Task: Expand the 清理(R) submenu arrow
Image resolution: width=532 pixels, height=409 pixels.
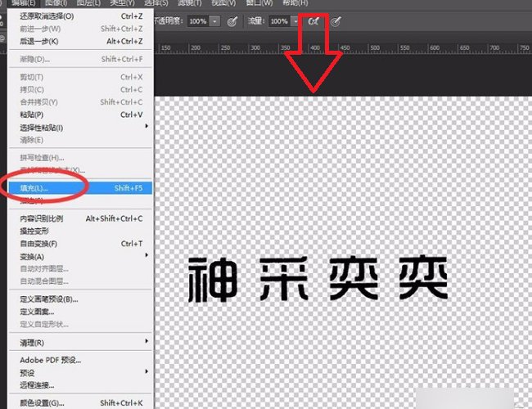Action: [x=147, y=341]
